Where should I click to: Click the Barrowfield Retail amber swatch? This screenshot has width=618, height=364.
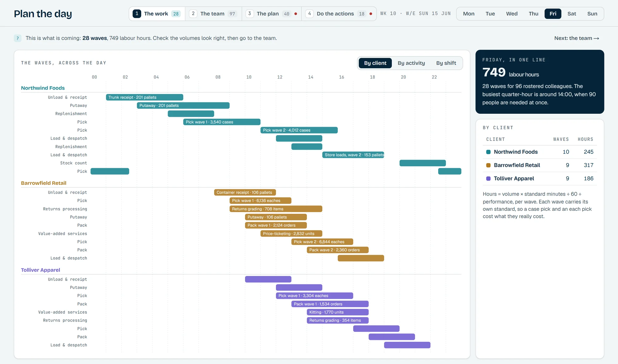pyautogui.click(x=489, y=165)
